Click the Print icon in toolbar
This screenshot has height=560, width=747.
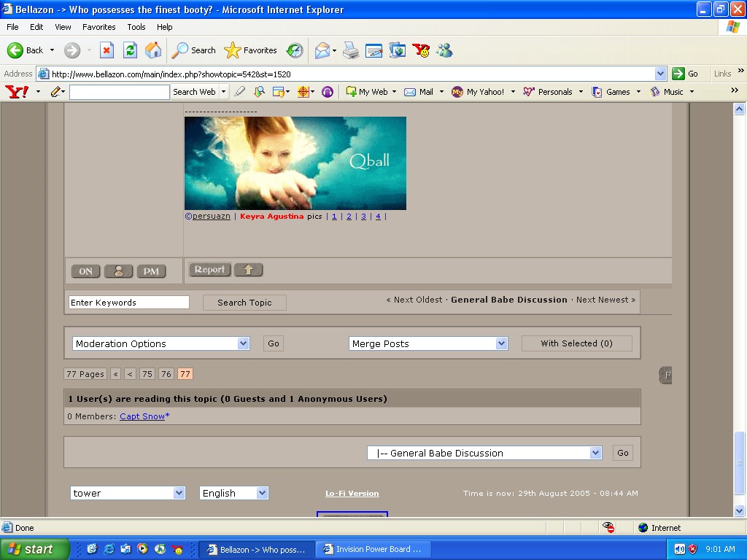[351, 50]
